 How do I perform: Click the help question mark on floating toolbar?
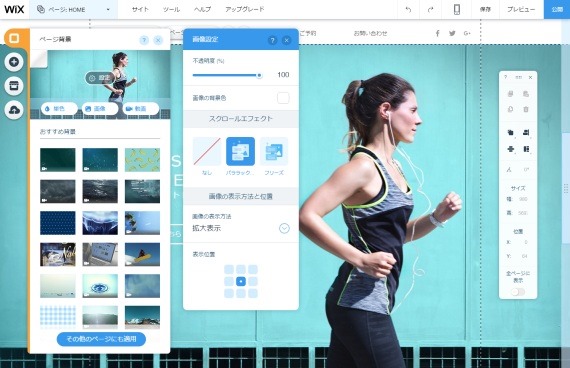click(x=505, y=77)
